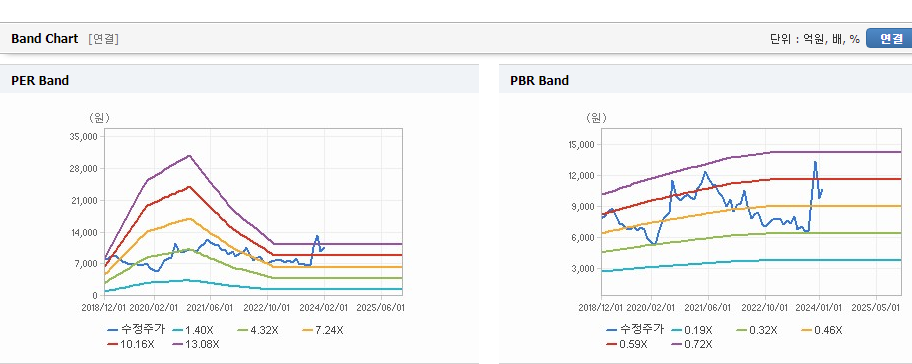Select the PBR Band panel title
The image size is (912, 364).
pos(539,80)
